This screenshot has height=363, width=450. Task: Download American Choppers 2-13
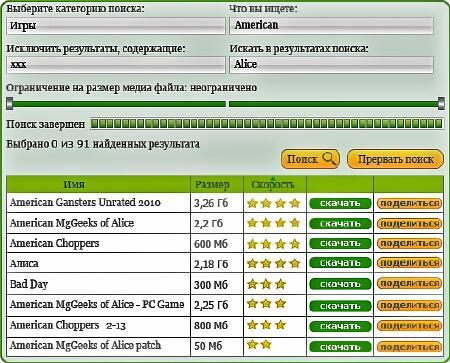340,326
